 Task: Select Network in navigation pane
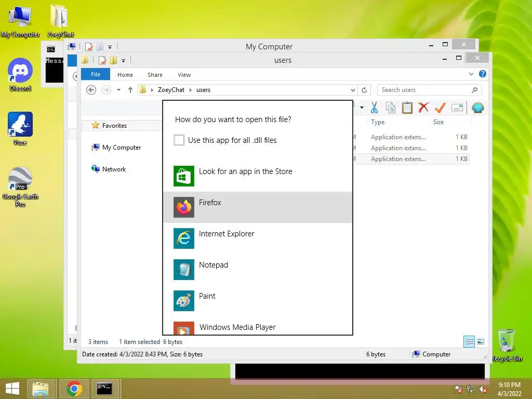[114, 169]
